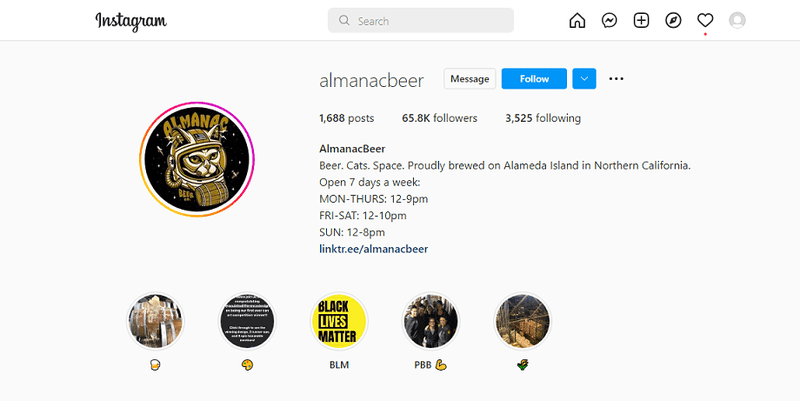
Task: Open the three-dot options menu
Action: [x=616, y=79]
